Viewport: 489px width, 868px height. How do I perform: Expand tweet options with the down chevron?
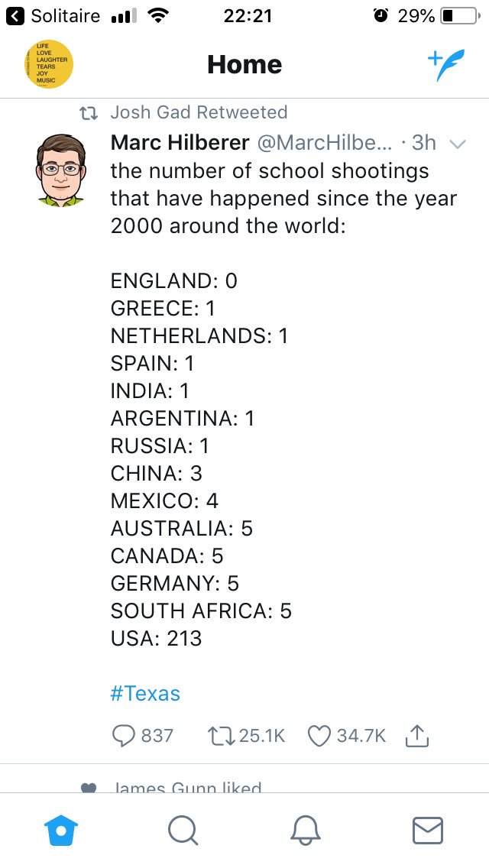point(458,144)
